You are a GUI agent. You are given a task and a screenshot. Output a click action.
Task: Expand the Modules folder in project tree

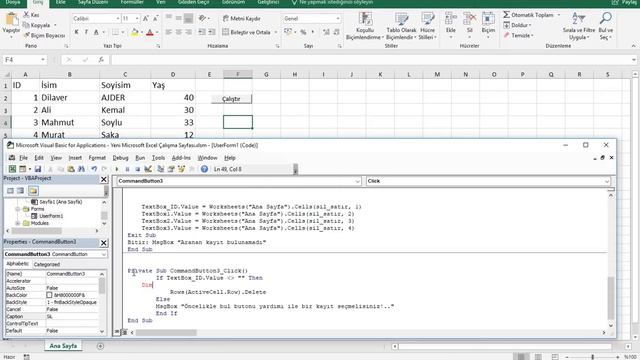[18, 223]
